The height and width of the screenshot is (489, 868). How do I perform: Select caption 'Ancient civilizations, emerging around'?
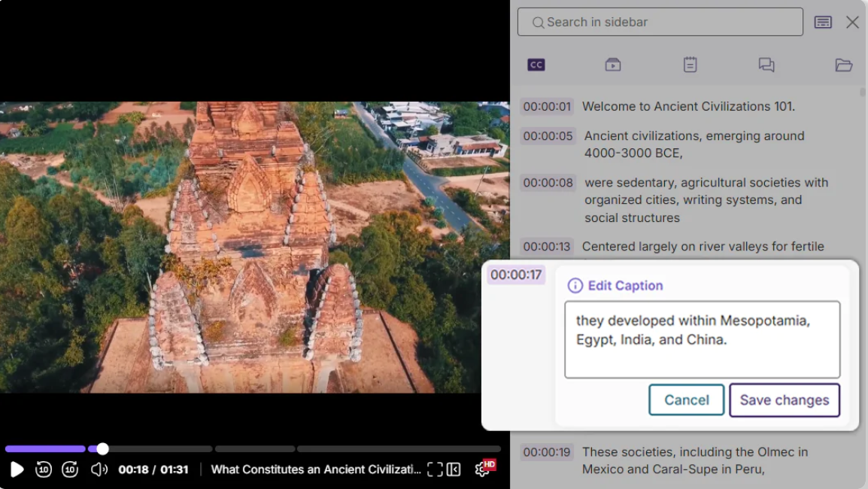coord(694,135)
